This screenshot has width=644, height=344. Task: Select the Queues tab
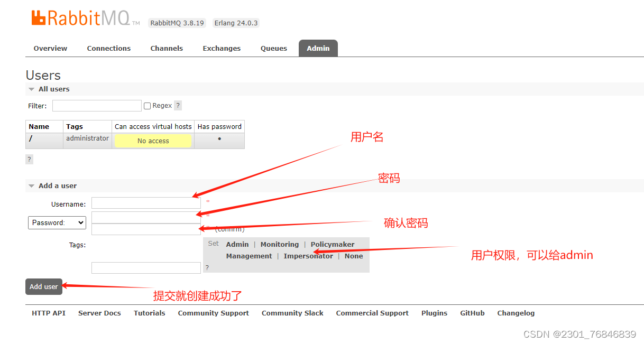(x=274, y=48)
